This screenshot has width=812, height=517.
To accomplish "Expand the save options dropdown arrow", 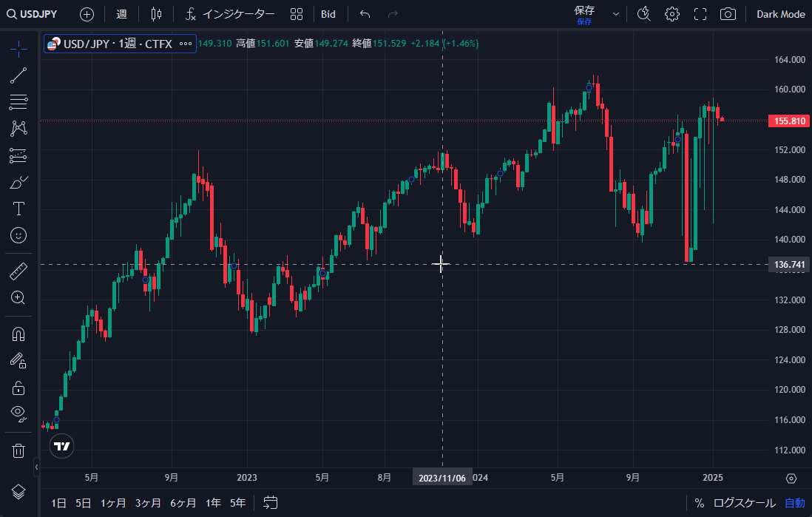I will pyautogui.click(x=616, y=14).
